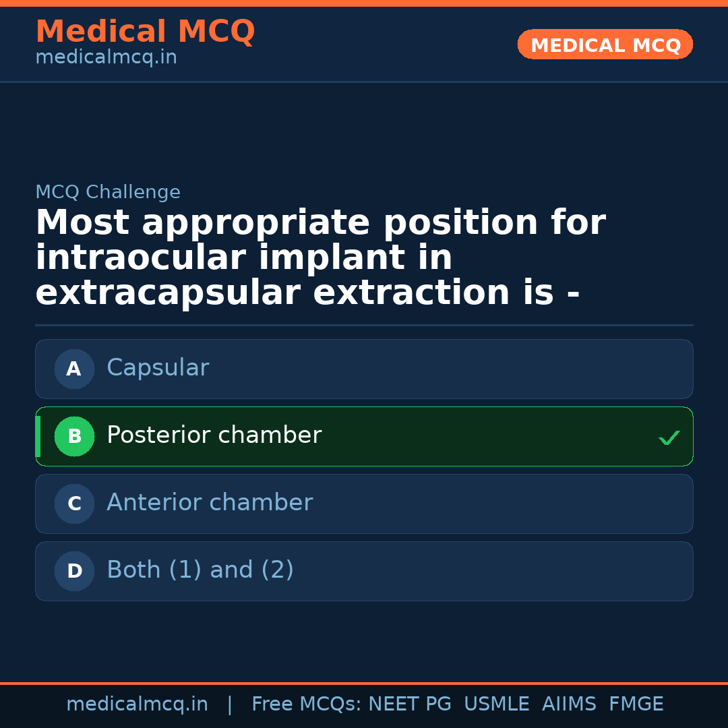728x728 pixels.
Task: Click the green checkmark on Posterior chamber
Action: pos(669,437)
